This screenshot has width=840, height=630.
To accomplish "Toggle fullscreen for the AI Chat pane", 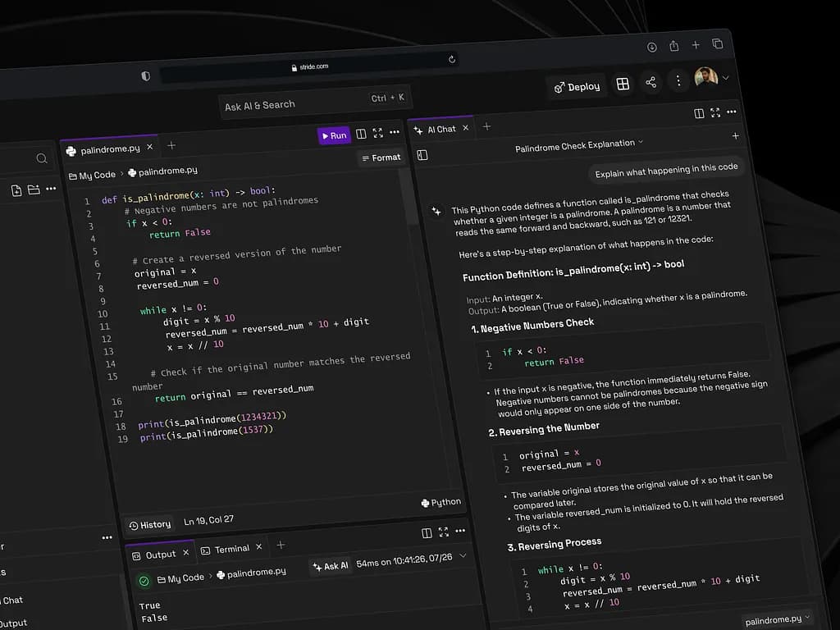I will [x=715, y=113].
